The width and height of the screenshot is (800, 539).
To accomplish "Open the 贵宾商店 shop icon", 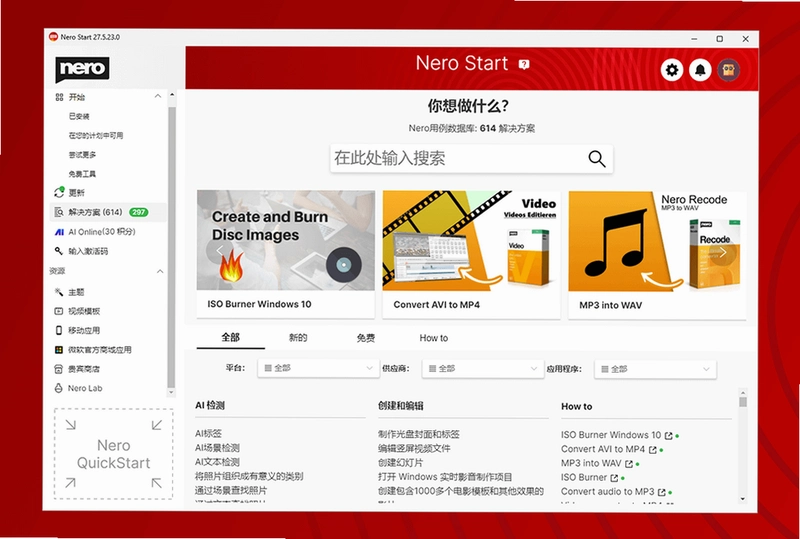I will click(59, 369).
